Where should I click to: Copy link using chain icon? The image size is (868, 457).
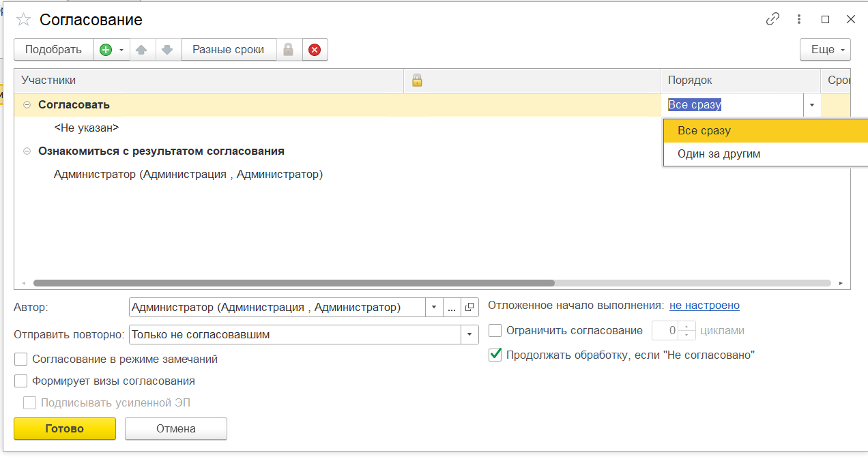[x=772, y=20]
